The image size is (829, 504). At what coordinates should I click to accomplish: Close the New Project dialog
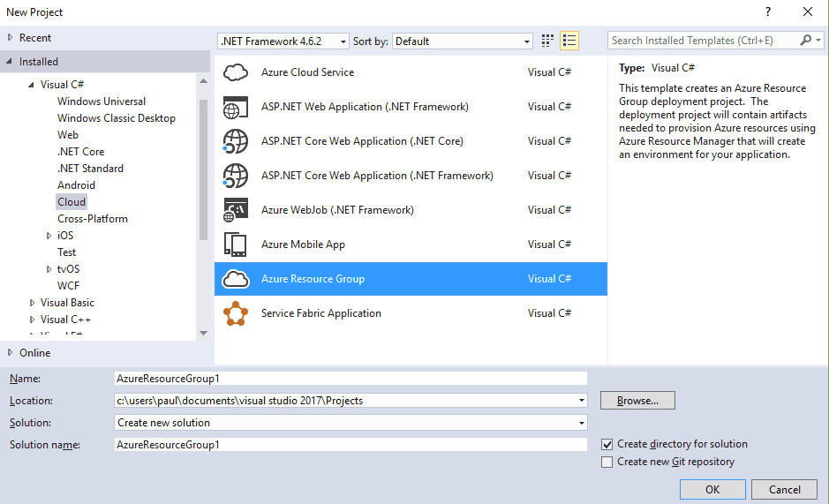[x=807, y=11]
